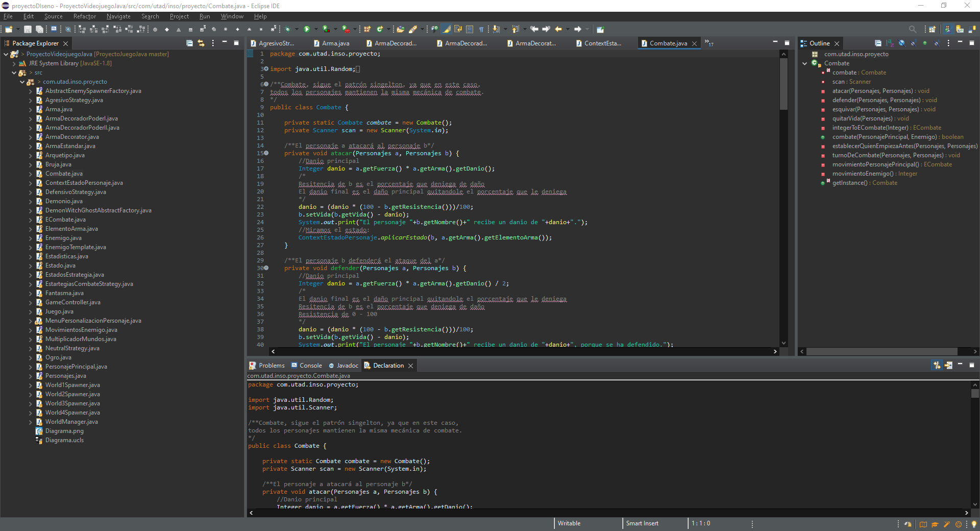Toggle Hide Local Types in Outline
Image resolution: width=980 pixels, height=531 pixels.
click(x=937, y=43)
